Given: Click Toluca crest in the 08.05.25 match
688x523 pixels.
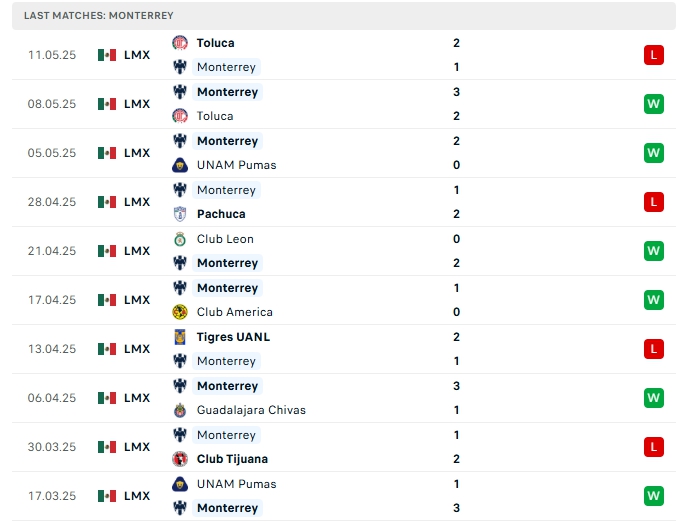Looking at the screenshot, I should click(x=180, y=116).
